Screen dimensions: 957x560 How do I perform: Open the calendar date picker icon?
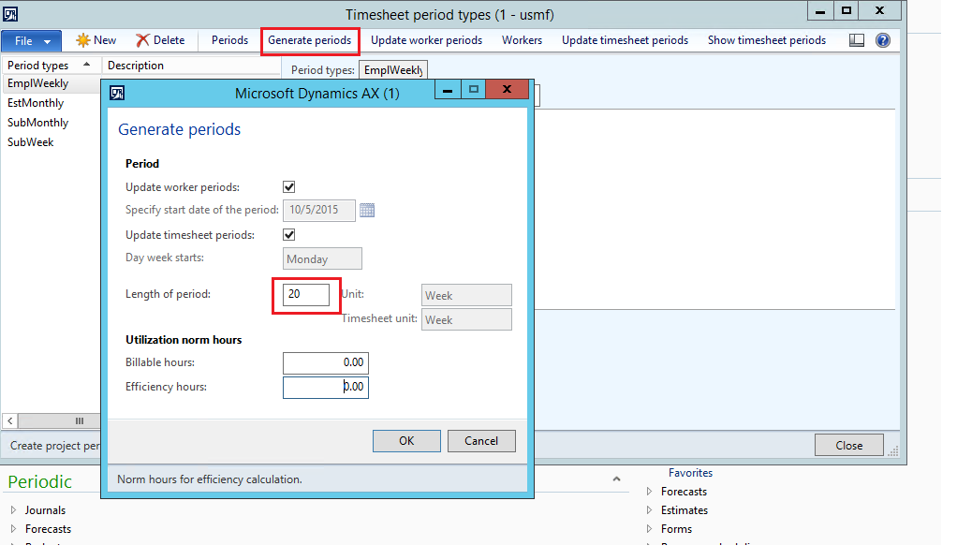pos(367,211)
